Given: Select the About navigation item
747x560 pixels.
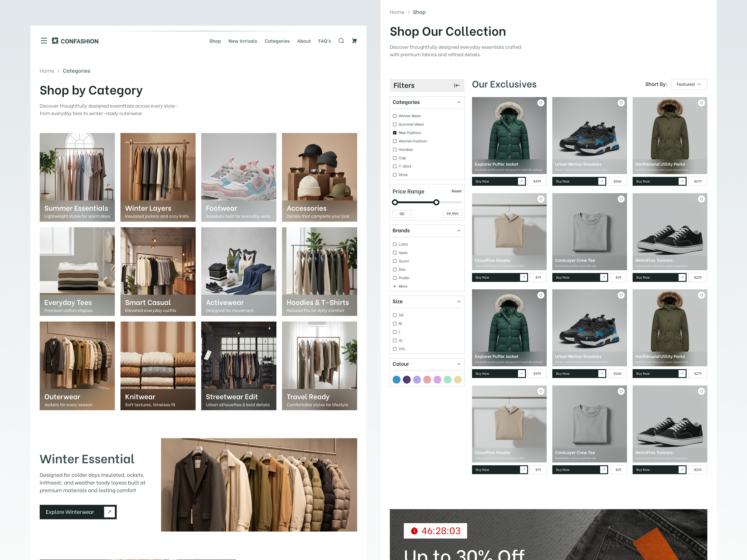Looking at the screenshot, I should (x=304, y=41).
